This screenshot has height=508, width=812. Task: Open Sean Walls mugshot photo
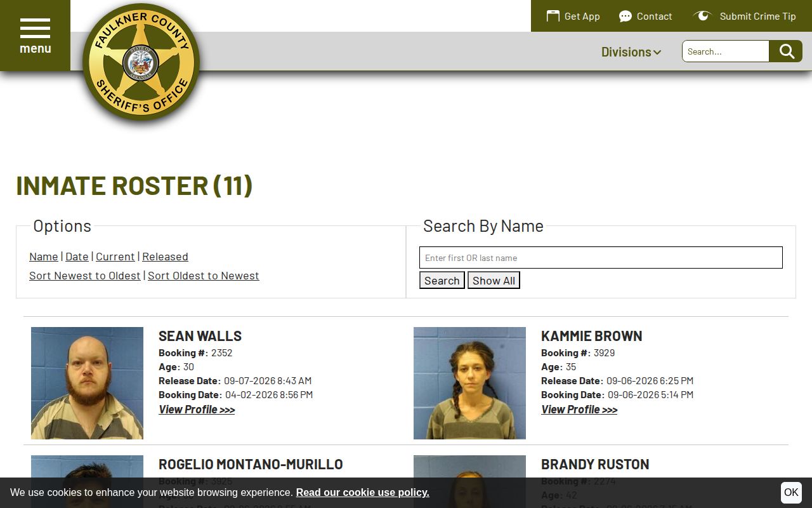point(87,383)
